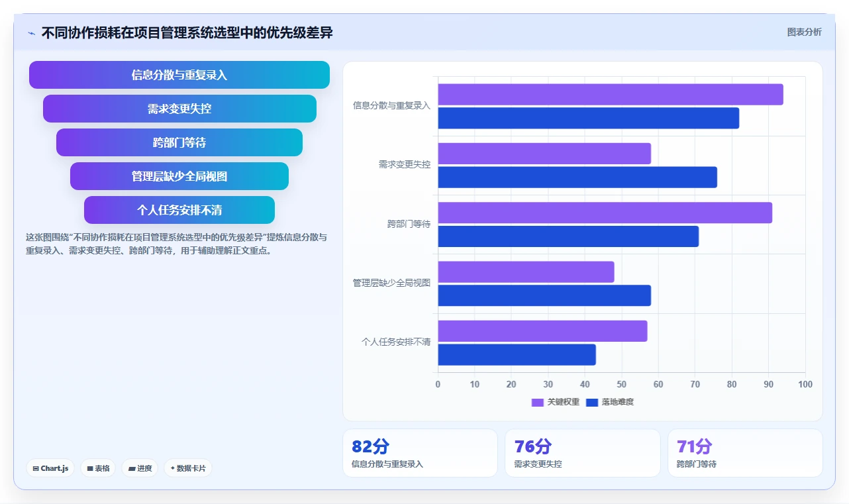Click the Chart.js tag chip

click(50, 468)
